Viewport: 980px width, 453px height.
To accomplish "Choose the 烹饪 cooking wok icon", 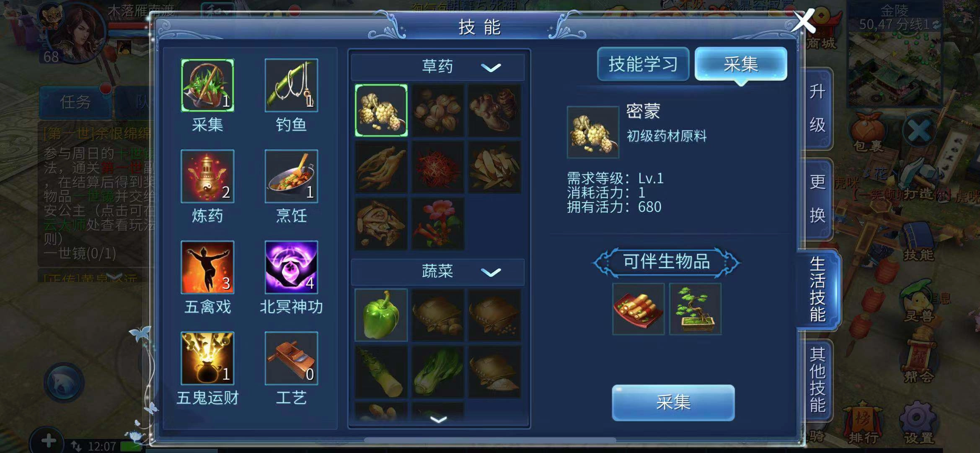I will click(291, 176).
